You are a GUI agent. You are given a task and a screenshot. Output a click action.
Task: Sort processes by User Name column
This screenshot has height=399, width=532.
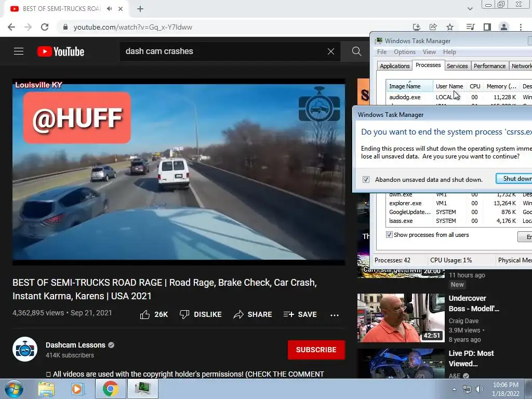(449, 86)
